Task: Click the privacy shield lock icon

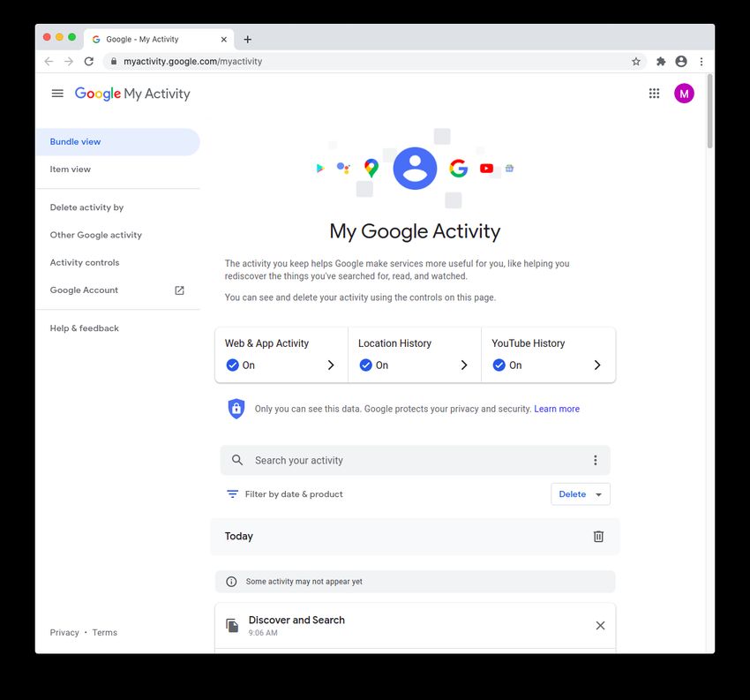Action: [236, 409]
